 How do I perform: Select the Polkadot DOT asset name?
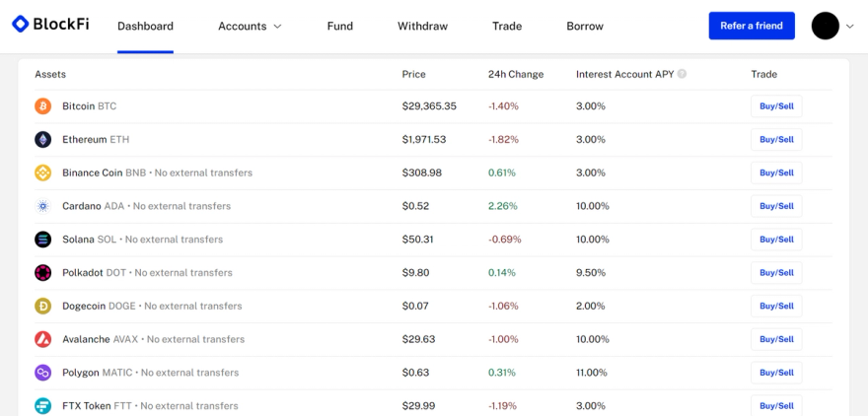(94, 273)
